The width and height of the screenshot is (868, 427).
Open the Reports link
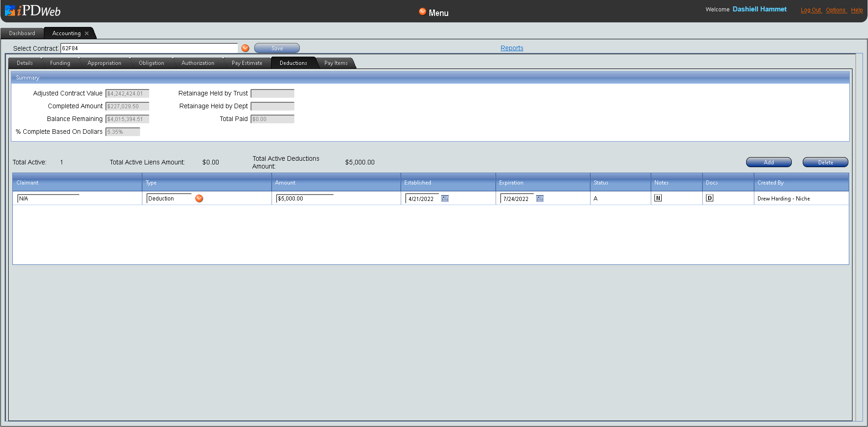click(512, 48)
